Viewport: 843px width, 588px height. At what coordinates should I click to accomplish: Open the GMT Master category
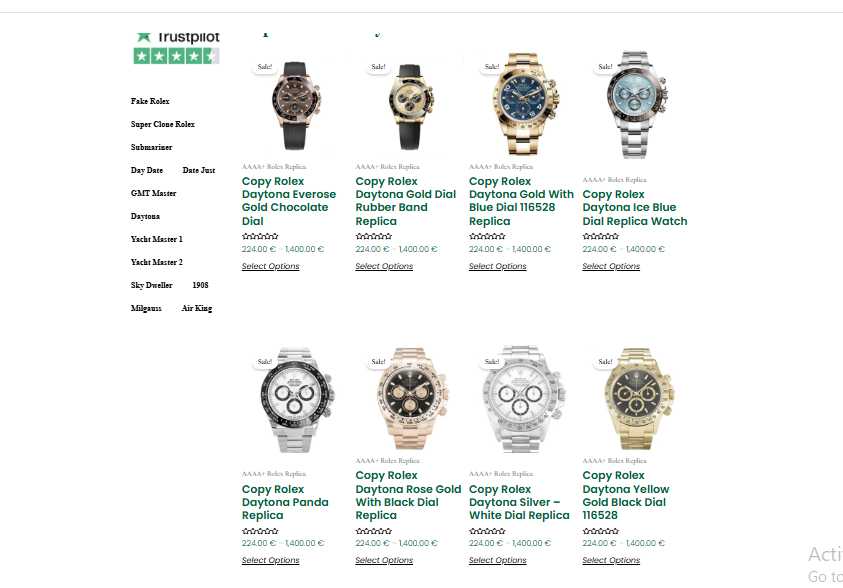pos(153,193)
